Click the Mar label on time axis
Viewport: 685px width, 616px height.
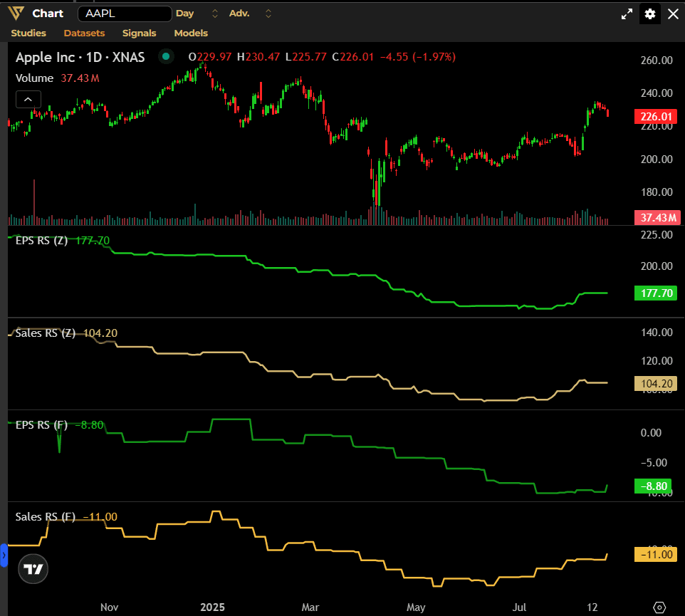click(x=310, y=607)
